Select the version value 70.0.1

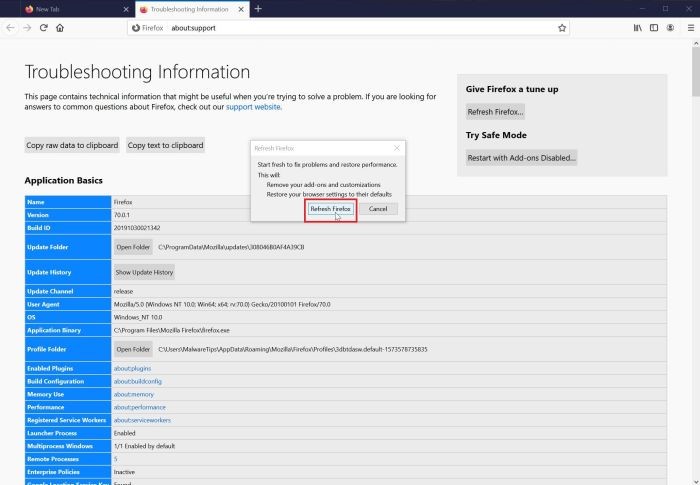121,215
